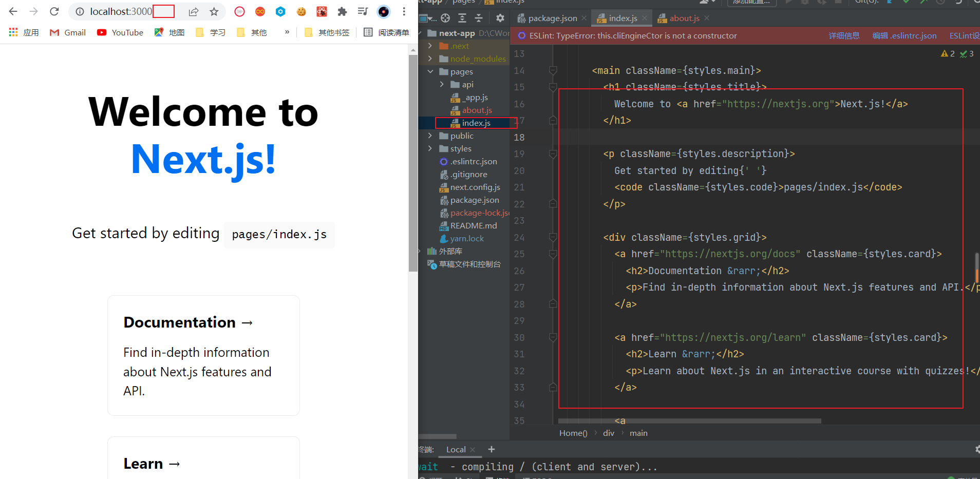980x479 pixels.
Task: Click 编辑 .eslintrc.json in the ESLint banner
Action: point(904,36)
